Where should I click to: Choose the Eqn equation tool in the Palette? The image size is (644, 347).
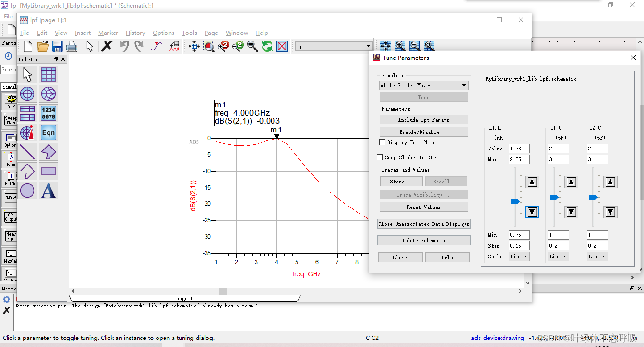[49, 132]
